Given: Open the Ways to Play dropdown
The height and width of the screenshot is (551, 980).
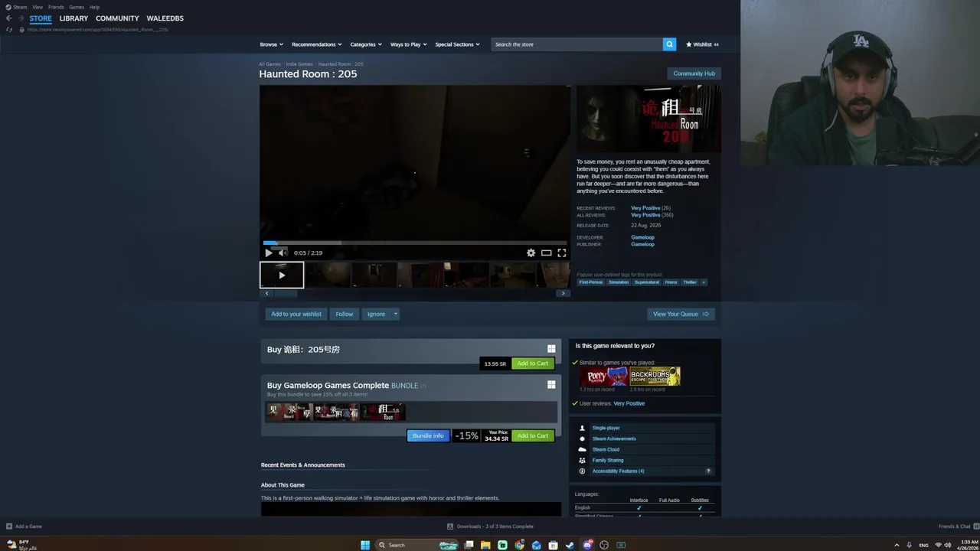Looking at the screenshot, I should tap(408, 44).
